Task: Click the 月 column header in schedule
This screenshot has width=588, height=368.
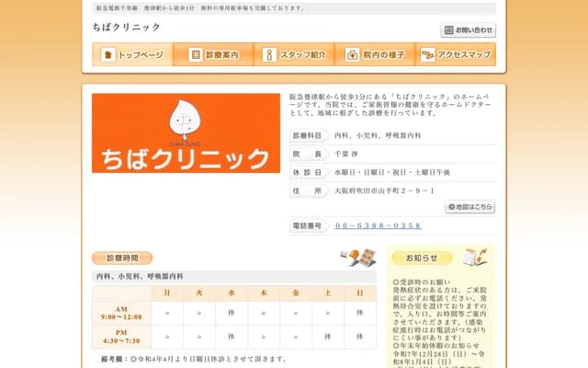Action: 167,293
